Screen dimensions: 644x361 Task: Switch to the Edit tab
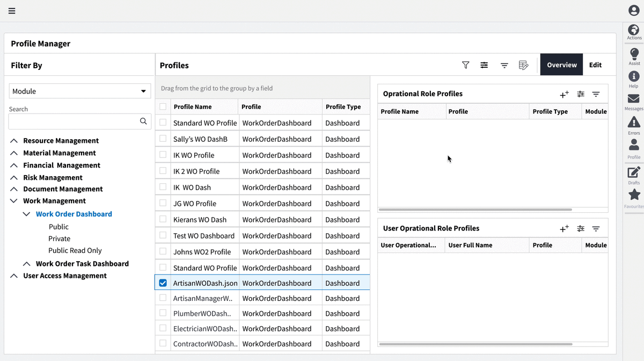595,65
